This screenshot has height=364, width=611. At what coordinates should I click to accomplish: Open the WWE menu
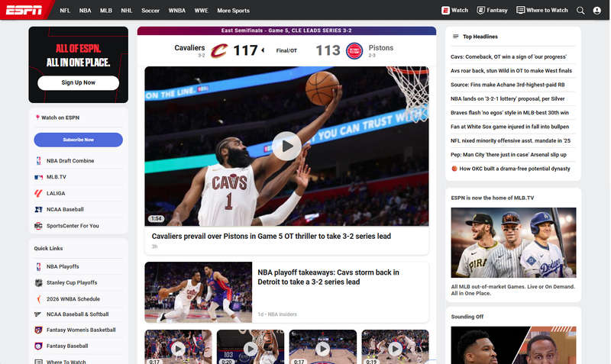point(201,11)
